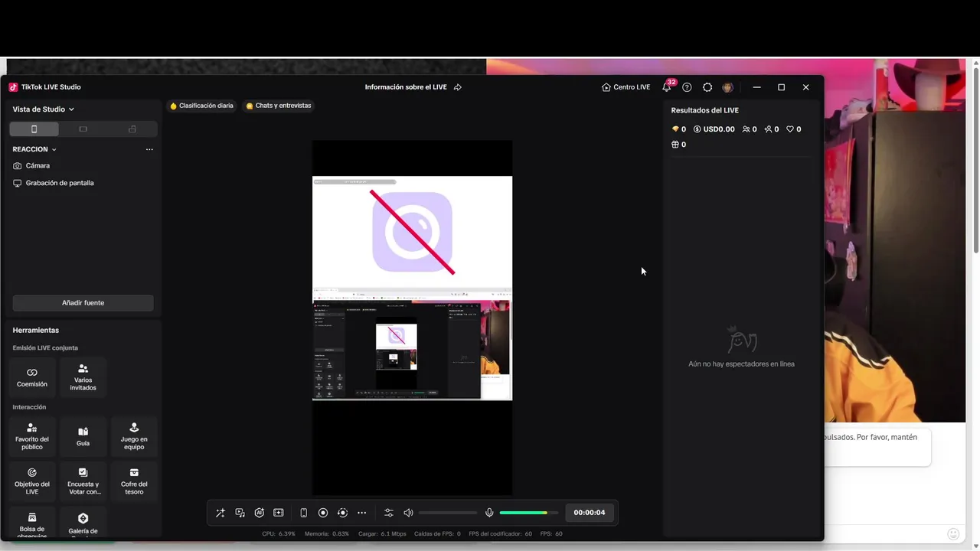Open the help question mark icon
Screen dimensions: 980x551
click(687, 87)
